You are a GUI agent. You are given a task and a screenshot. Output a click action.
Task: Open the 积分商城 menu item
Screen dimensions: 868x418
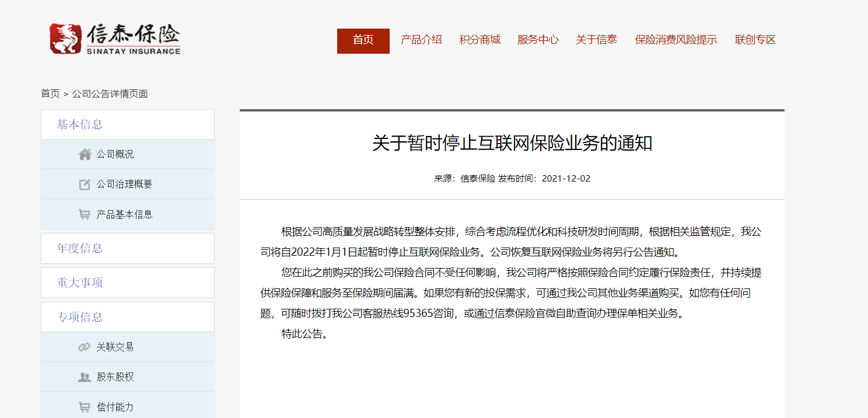tap(480, 40)
